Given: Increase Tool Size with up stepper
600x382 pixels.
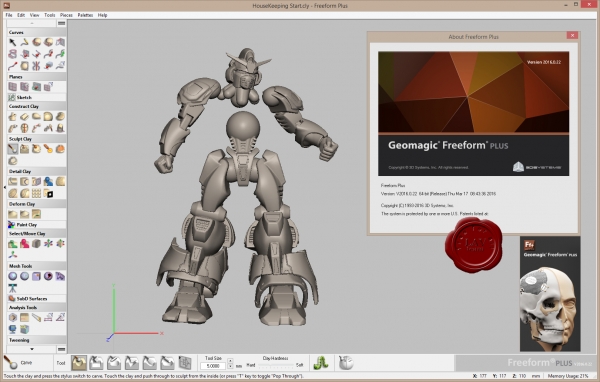Looking at the screenshot, I should point(230,361).
